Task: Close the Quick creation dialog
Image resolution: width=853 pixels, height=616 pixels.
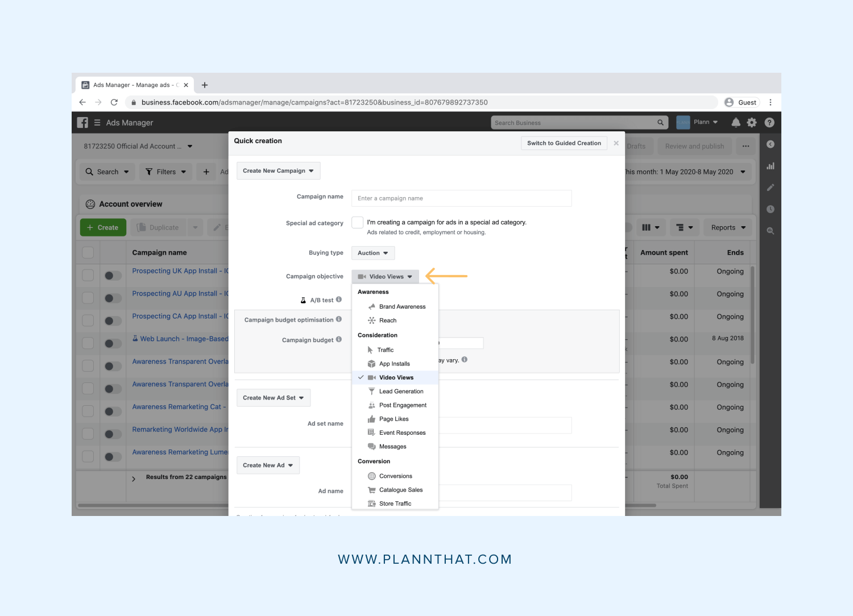Action: pos(616,143)
